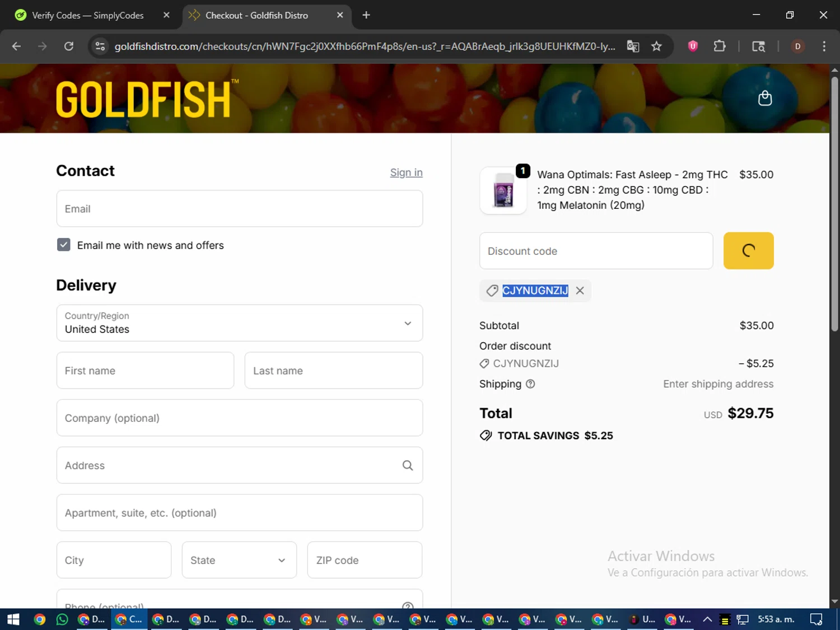Click the Sign in link

coord(406,172)
